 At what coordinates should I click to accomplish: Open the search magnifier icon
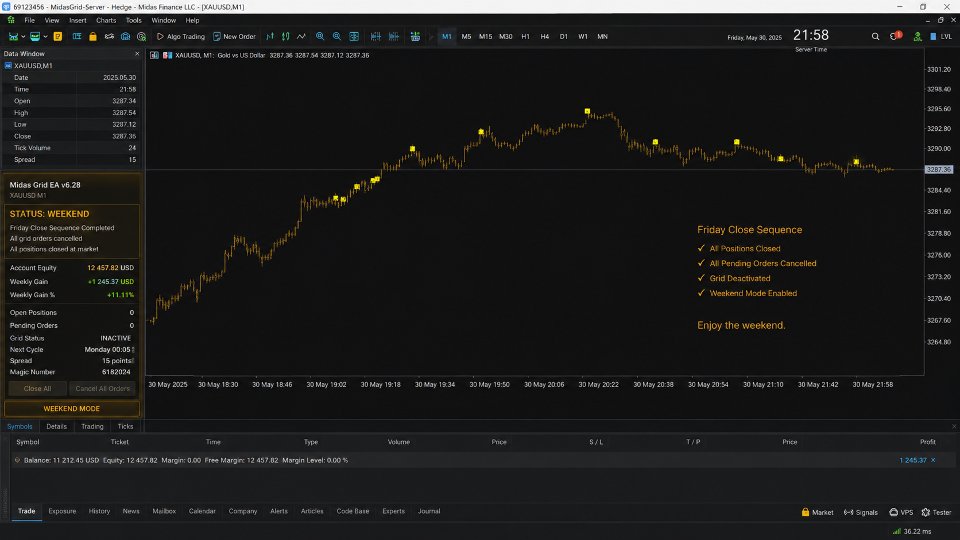point(876,37)
